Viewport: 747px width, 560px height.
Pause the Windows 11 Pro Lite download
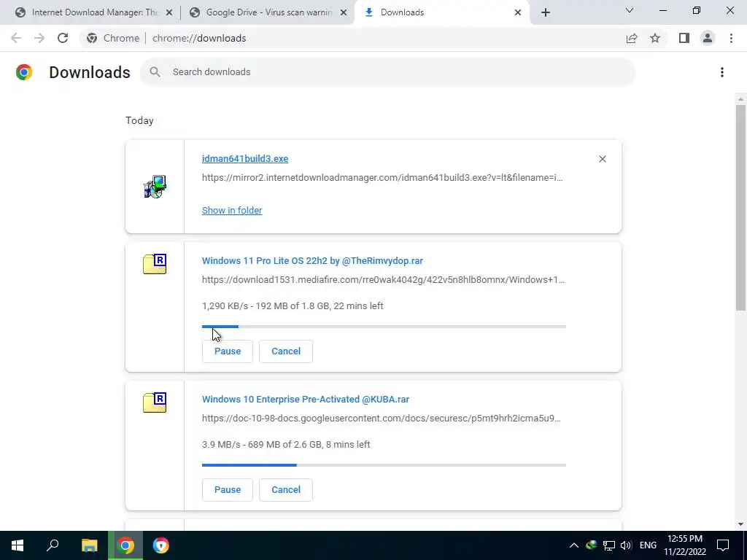[x=228, y=351]
